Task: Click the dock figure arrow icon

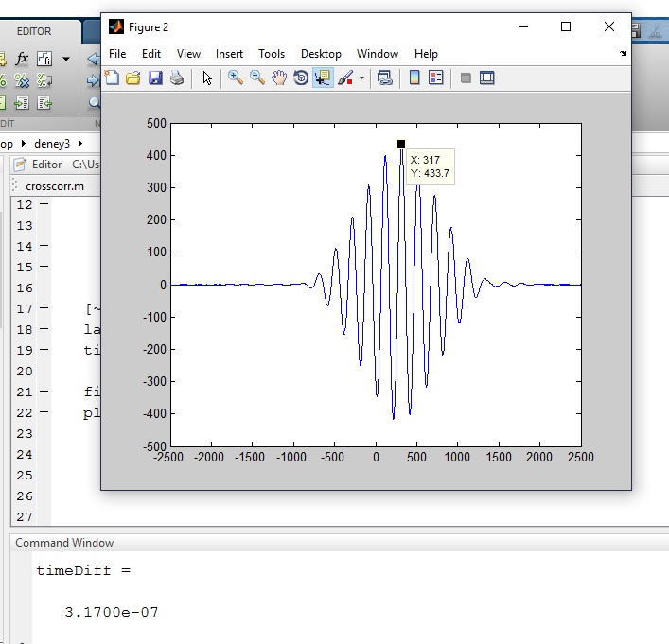Action: coord(623,53)
